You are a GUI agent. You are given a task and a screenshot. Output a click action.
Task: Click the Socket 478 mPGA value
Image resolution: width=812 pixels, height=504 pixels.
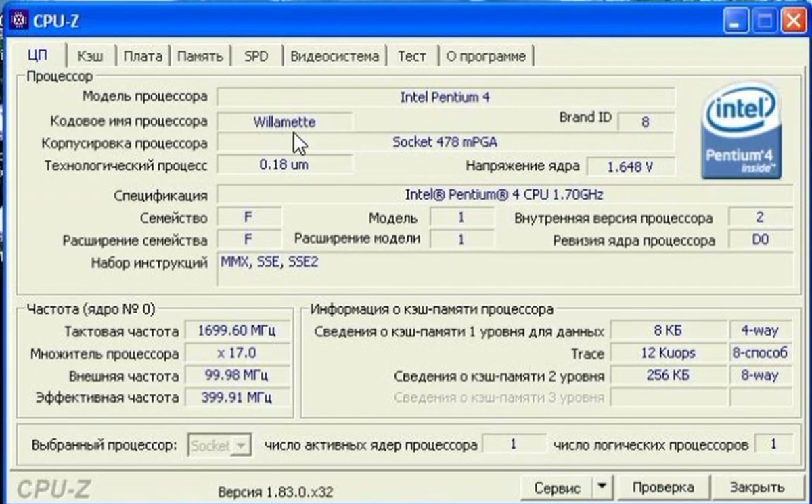tap(446, 143)
